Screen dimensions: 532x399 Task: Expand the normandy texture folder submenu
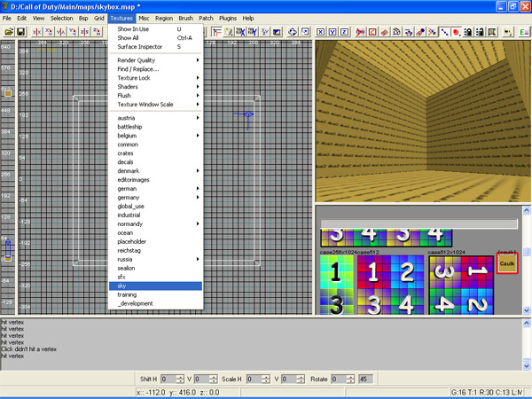pyautogui.click(x=156, y=223)
